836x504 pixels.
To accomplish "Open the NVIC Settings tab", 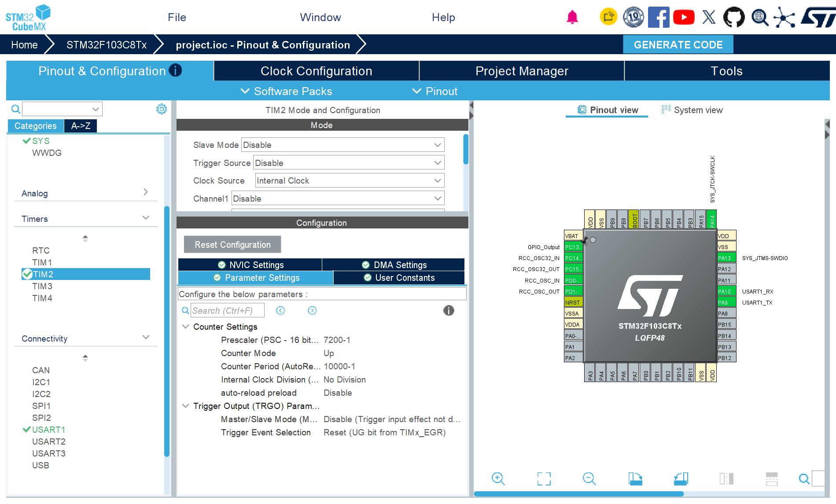I will 250,265.
